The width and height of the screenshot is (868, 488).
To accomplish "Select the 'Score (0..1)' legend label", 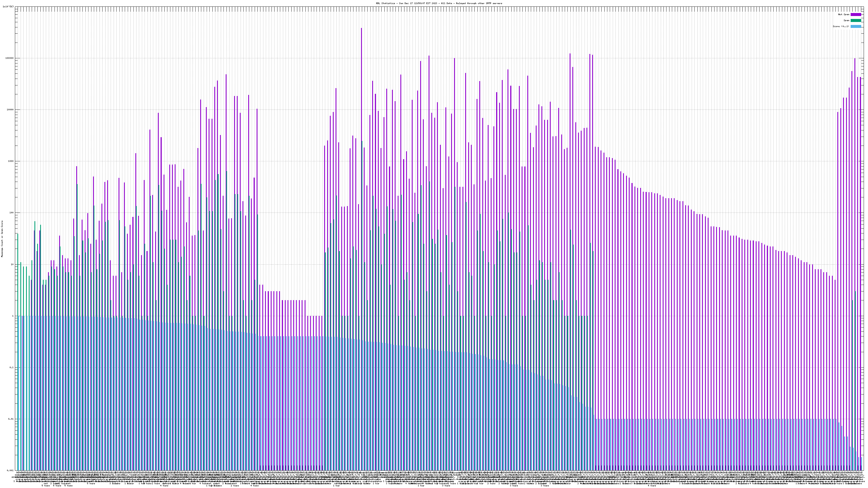I will click(841, 26).
